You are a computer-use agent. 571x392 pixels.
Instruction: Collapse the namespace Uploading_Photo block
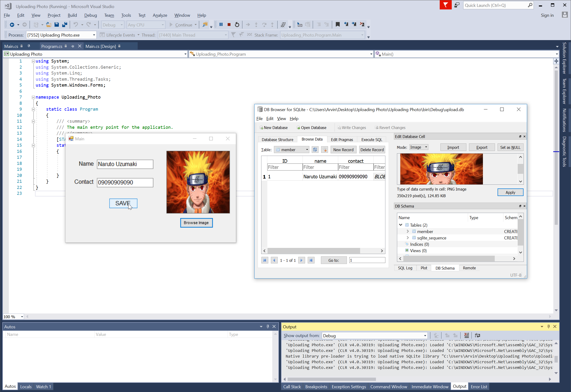coord(33,97)
